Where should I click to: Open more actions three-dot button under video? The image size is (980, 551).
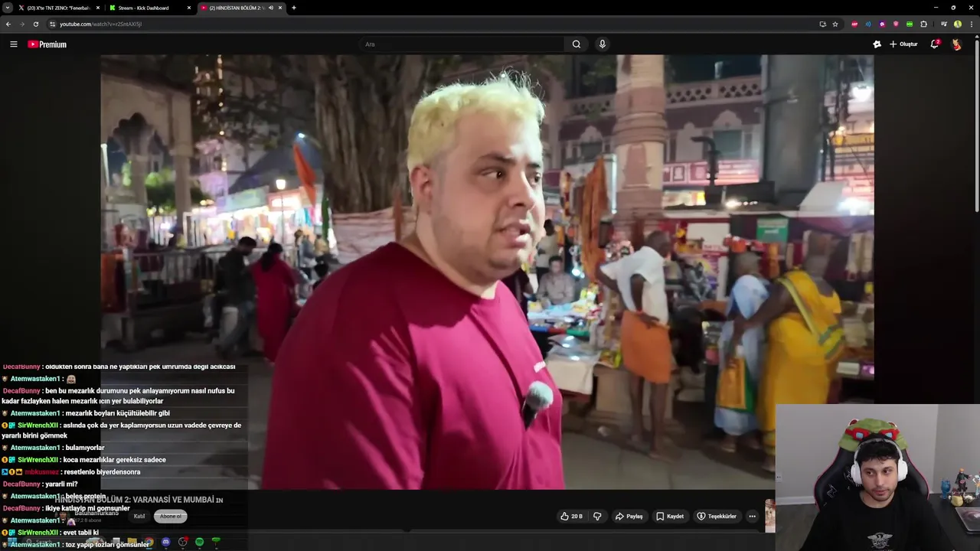(752, 517)
